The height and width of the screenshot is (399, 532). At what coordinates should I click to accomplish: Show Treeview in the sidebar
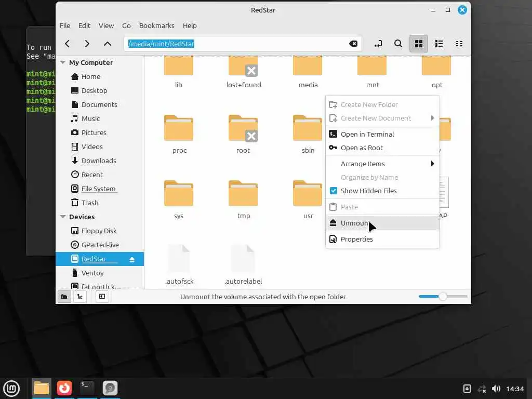pos(80,297)
